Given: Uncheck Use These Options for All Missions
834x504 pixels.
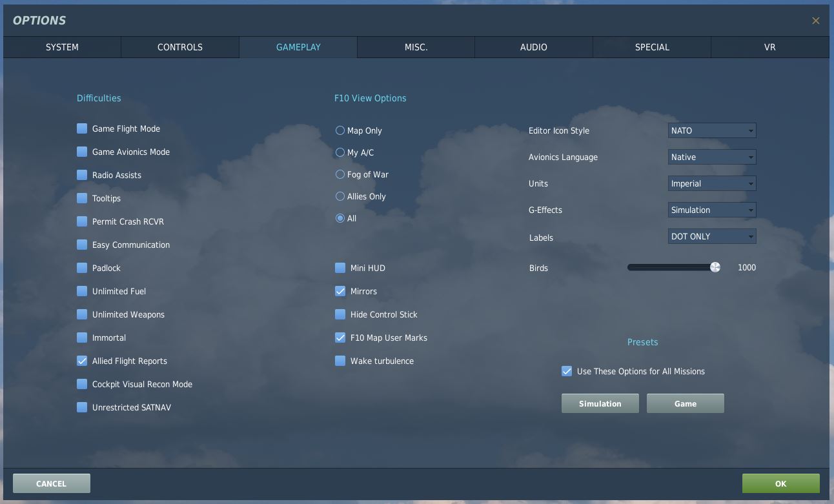Looking at the screenshot, I should click(x=567, y=371).
